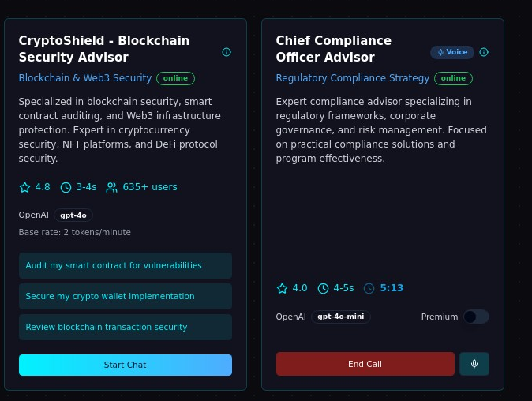Screen dimensions: 532x401
Task: Mute the call with the microphone button
Action: (x=474, y=364)
